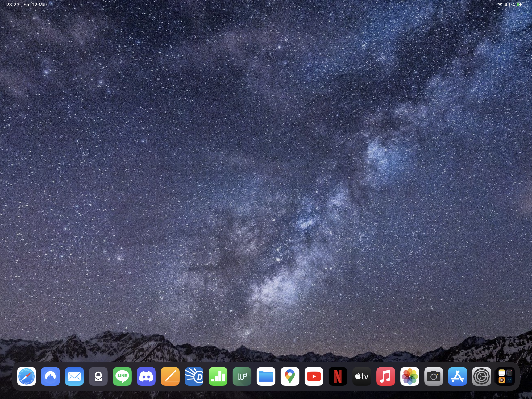Launch the Camera app

pos(433,376)
